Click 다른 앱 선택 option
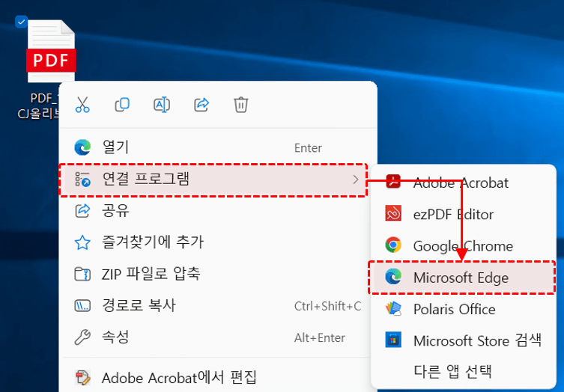The height and width of the screenshot is (392, 564). coord(463,372)
